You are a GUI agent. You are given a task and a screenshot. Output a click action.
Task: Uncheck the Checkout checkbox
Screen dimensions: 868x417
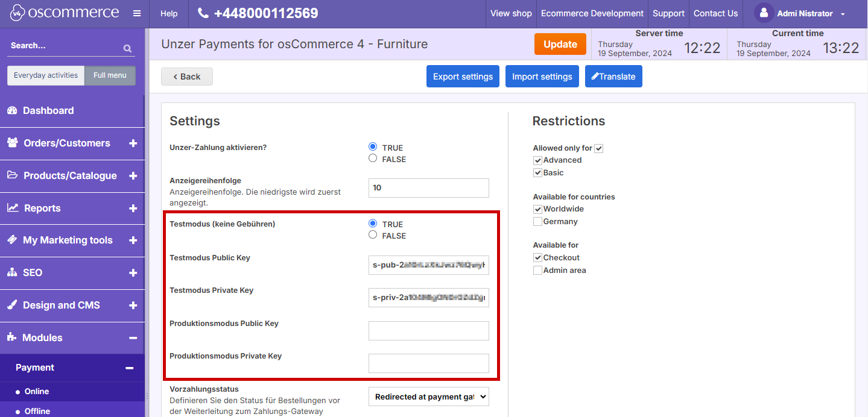pos(537,258)
